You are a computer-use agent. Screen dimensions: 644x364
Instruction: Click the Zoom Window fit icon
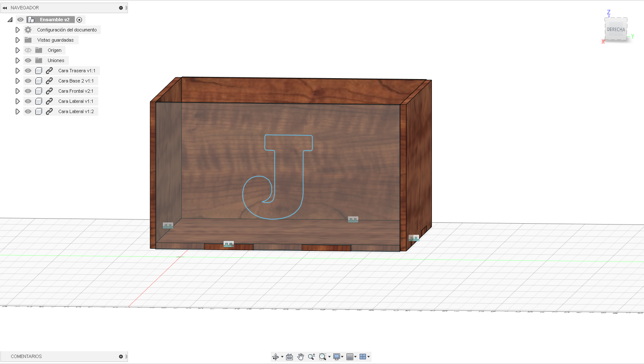(x=323, y=357)
